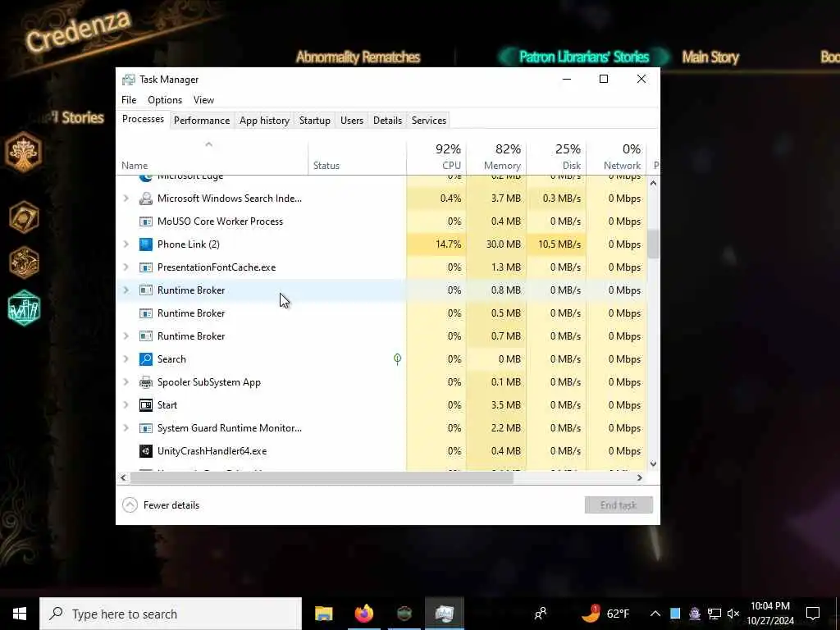
Task: Click the PresentationFontCache.exe icon
Action: (145, 267)
